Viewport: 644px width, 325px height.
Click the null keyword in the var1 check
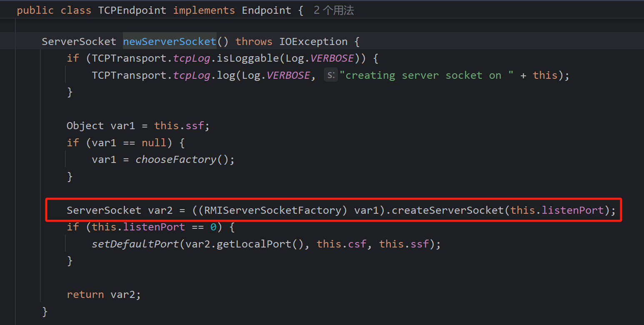(x=154, y=143)
